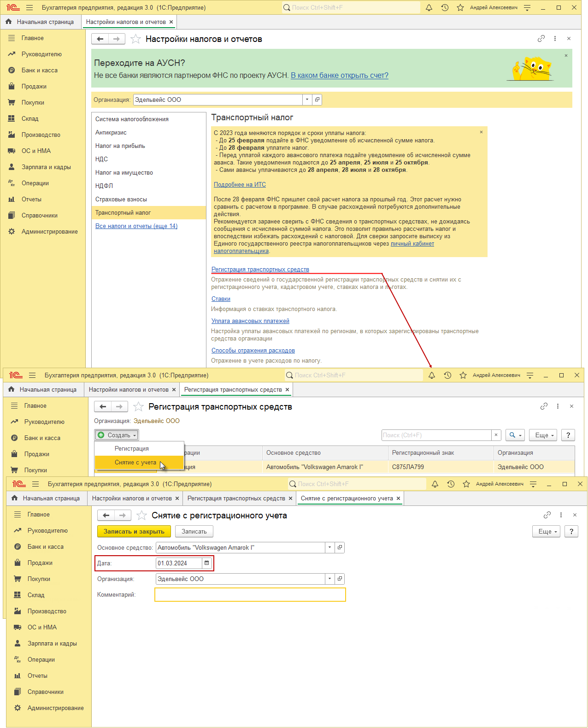Open Банк и касса section in top sidebar

tap(40, 70)
